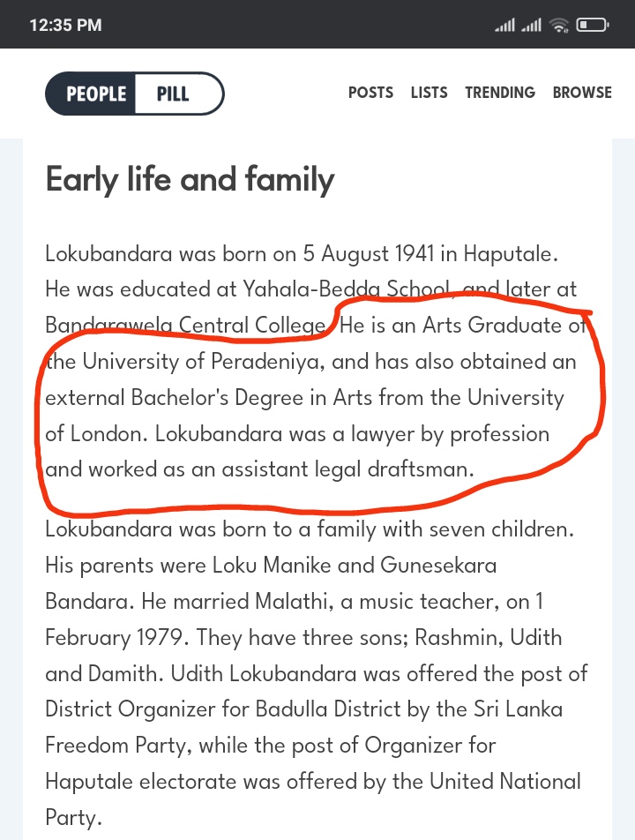Tap the 12:35 PM clock

point(65,26)
